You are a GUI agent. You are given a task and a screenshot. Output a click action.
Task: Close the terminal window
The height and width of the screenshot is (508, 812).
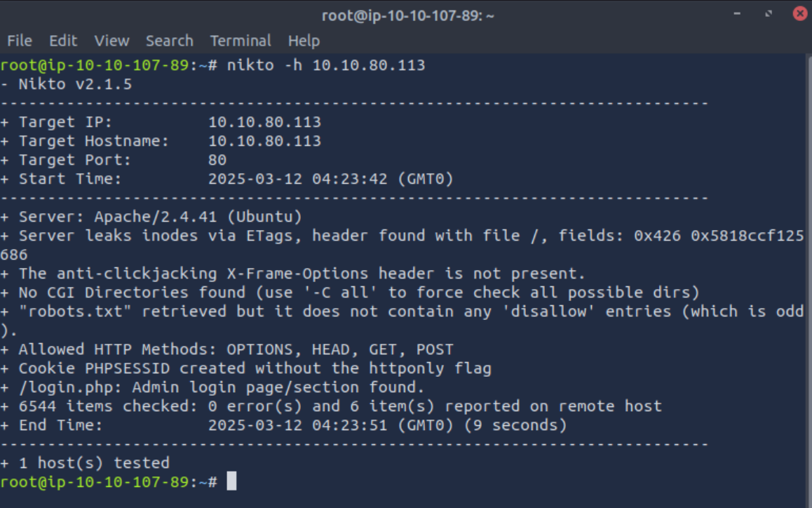click(800, 13)
